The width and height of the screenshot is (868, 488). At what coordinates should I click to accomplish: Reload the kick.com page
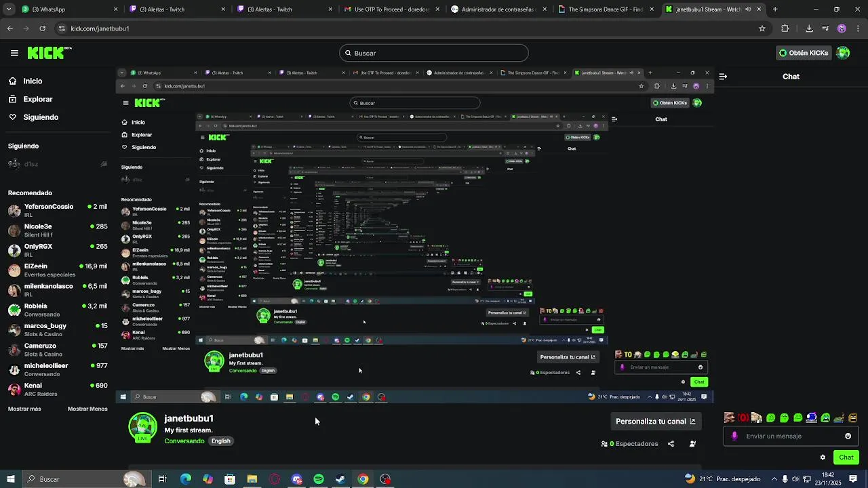(x=42, y=28)
